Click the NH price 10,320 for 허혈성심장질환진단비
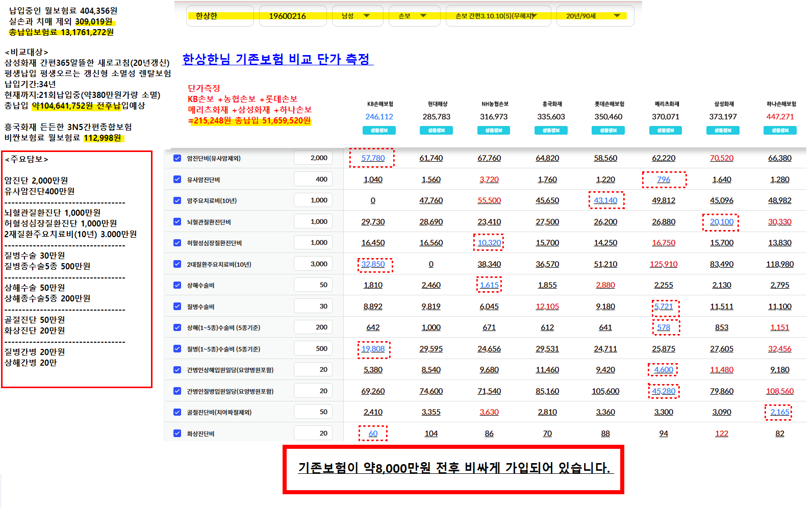The image size is (812, 508). point(489,243)
